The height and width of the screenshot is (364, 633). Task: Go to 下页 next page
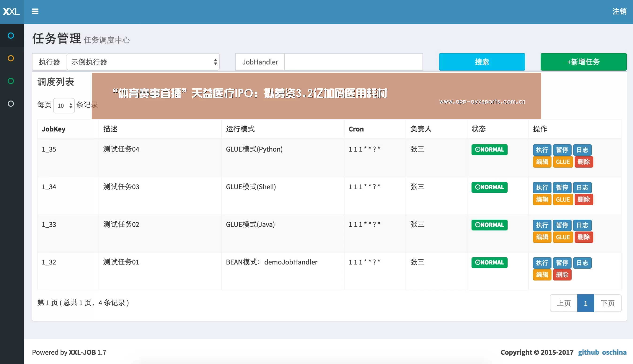[x=607, y=303]
